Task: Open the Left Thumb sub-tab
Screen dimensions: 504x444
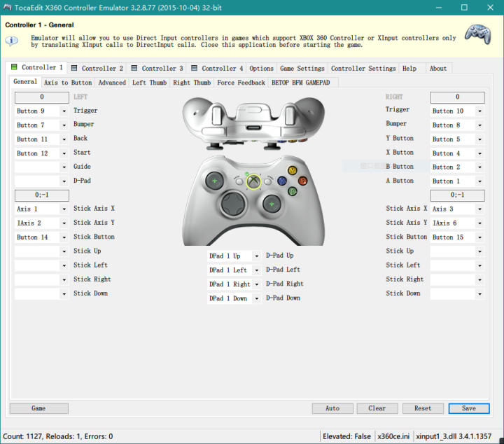Action: (150, 83)
